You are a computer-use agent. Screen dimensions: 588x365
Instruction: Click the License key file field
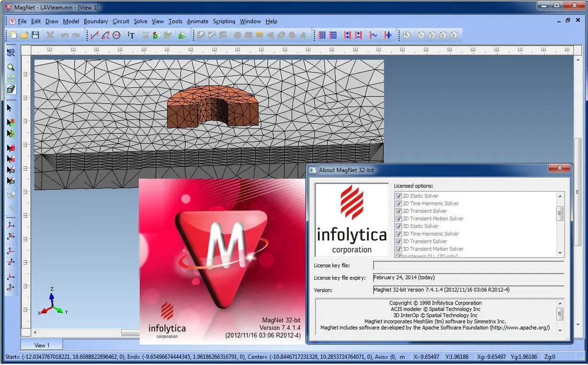click(x=468, y=265)
